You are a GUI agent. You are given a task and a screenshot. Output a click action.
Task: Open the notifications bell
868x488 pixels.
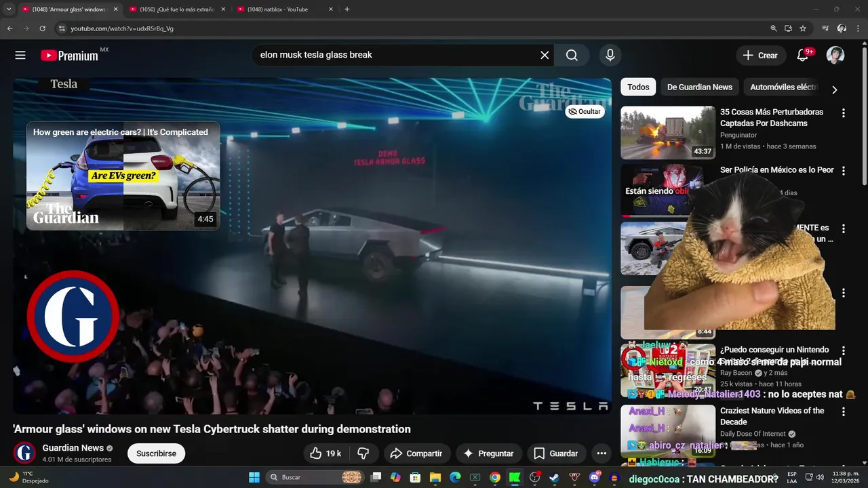coord(803,56)
